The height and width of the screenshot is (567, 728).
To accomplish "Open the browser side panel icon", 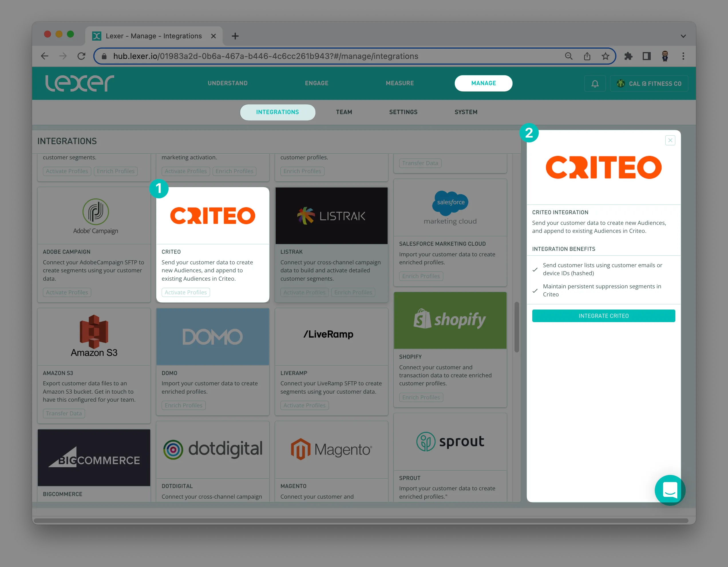I will coord(646,56).
